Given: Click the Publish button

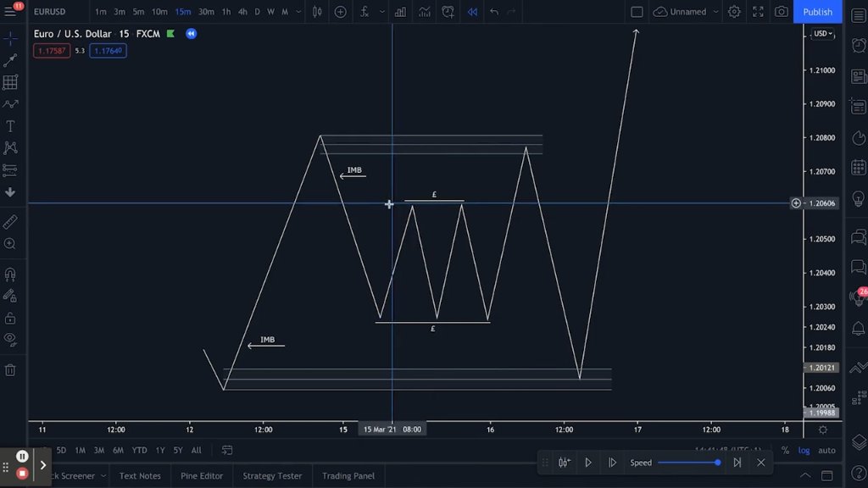Looking at the screenshot, I should tap(818, 12).
